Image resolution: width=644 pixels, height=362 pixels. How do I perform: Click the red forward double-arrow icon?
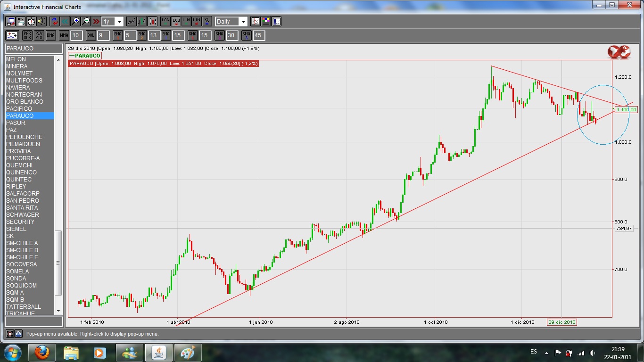click(x=96, y=21)
